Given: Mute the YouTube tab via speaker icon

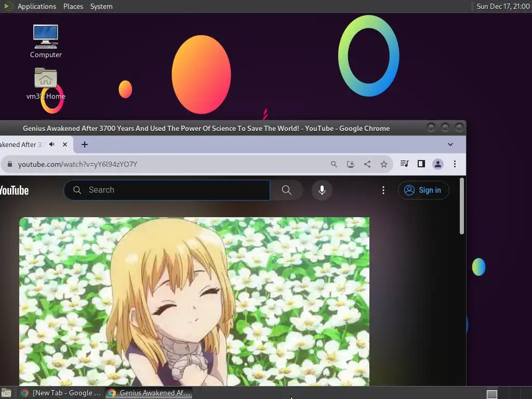Looking at the screenshot, I should 52,144.
